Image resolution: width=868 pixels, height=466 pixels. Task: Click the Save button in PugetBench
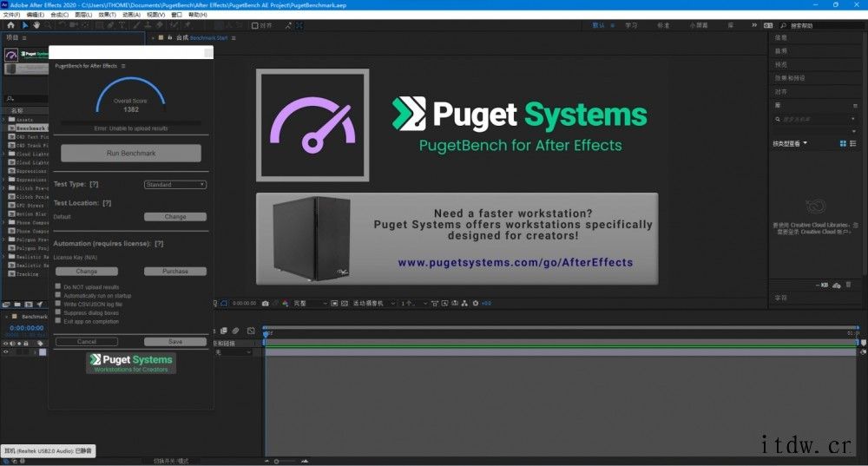point(175,342)
